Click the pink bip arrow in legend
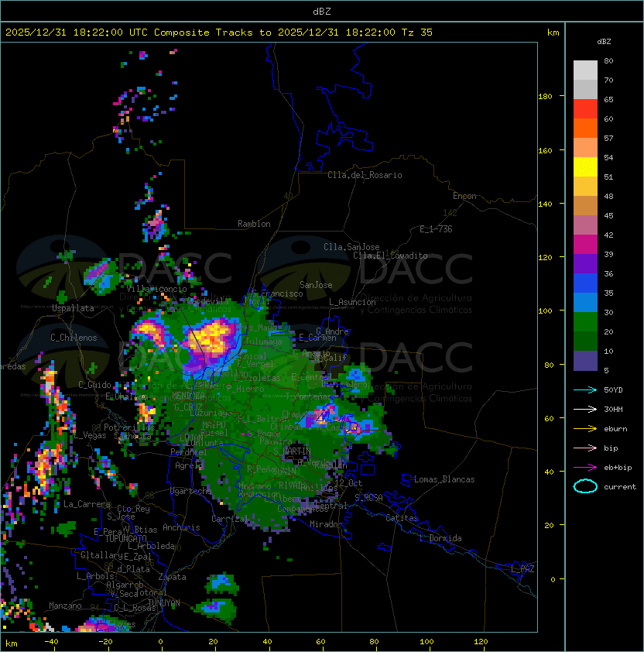Screen dimensions: 644x652 (x=585, y=448)
